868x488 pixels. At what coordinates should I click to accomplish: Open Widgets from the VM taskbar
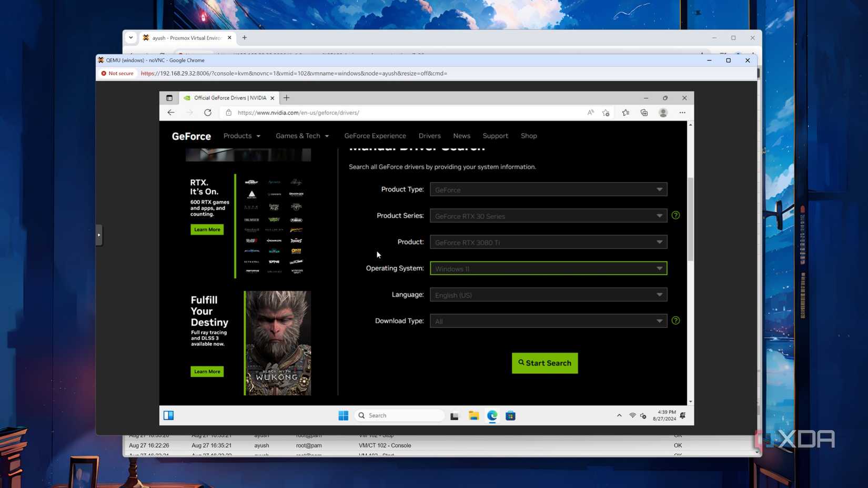click(169, 415)
